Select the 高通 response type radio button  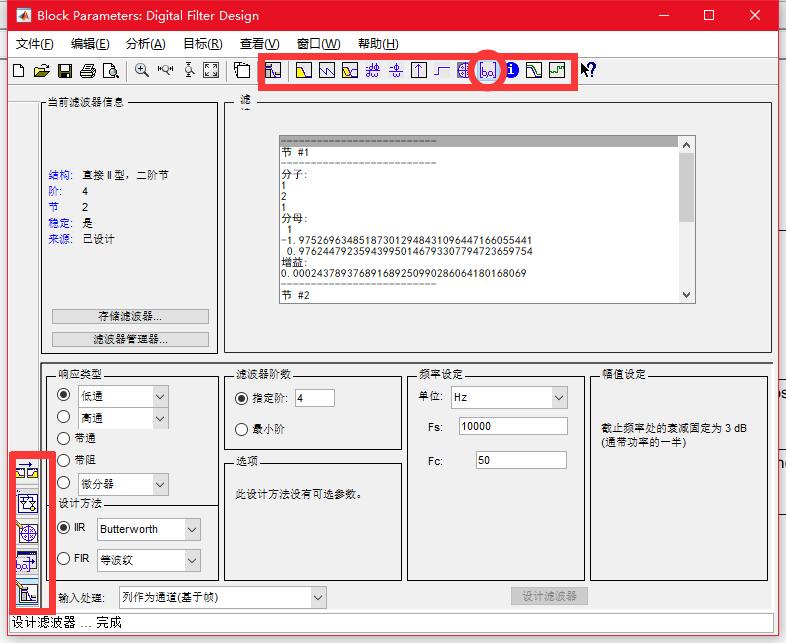click(x=63, y=416)
